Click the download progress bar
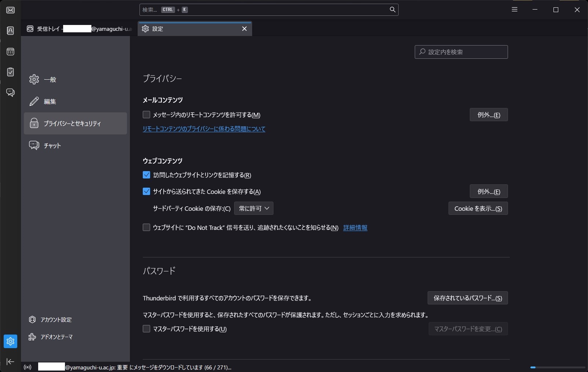 [557, 367]
